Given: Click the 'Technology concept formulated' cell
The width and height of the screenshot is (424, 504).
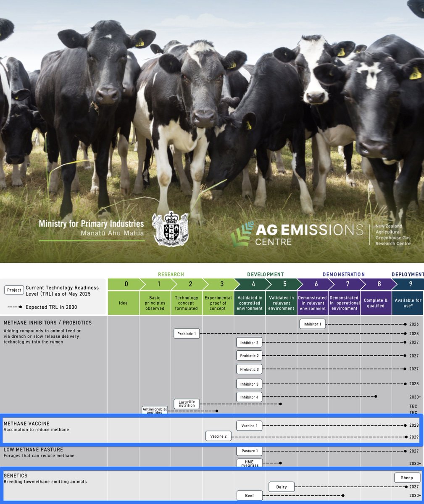Looking at the screenshot, I should [187, 303].
